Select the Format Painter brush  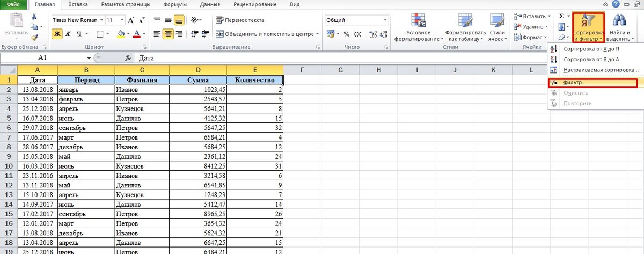click(x=34, y=37)
